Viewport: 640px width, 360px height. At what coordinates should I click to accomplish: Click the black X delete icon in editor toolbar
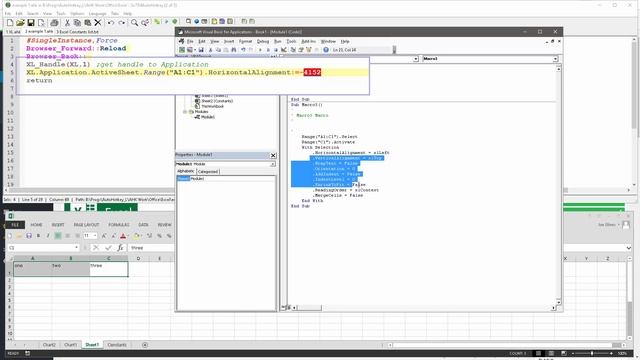click(x=98, y=23)
